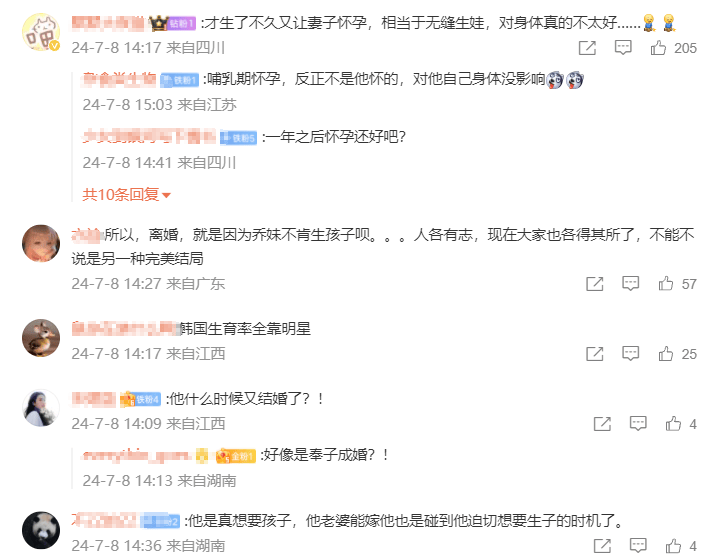Reply to 他什么时候又结婚了 comment
The image size is (719, 558).
point(638,424)
